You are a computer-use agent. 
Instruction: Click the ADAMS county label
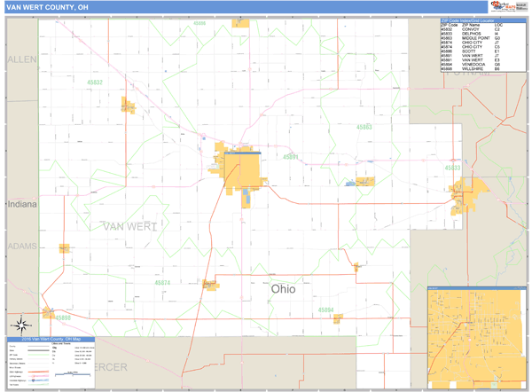click(22, 247)
